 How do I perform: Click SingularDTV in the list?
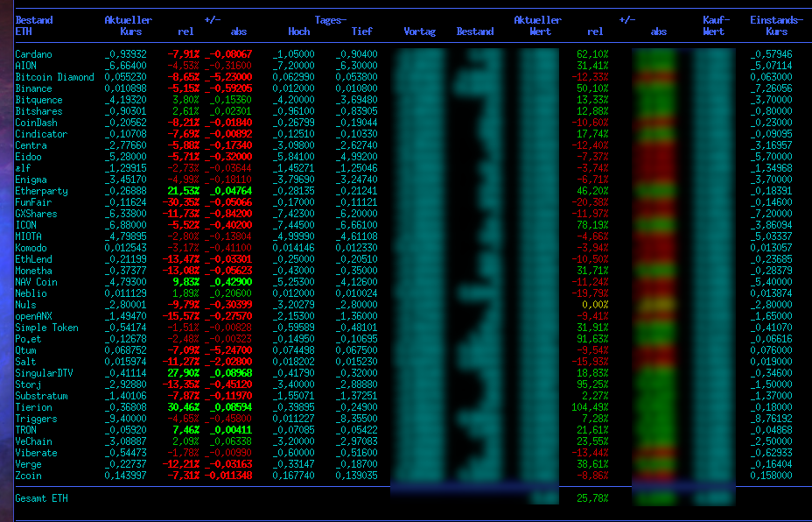[44, 374]
